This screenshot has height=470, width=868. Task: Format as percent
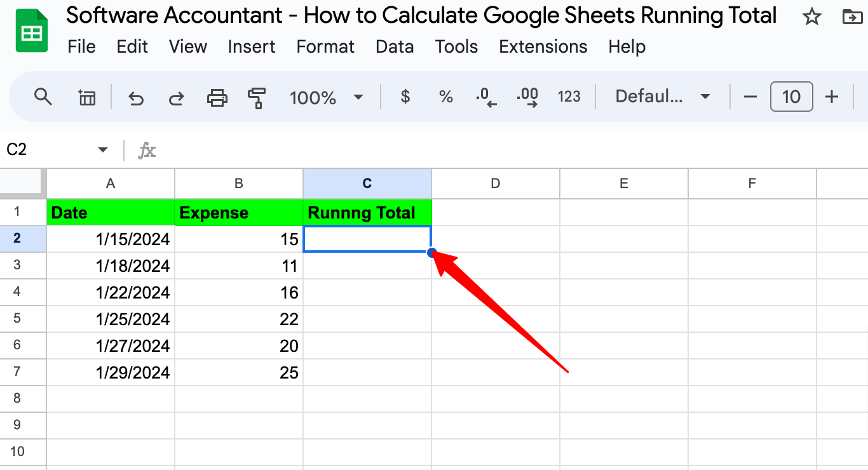446,97
